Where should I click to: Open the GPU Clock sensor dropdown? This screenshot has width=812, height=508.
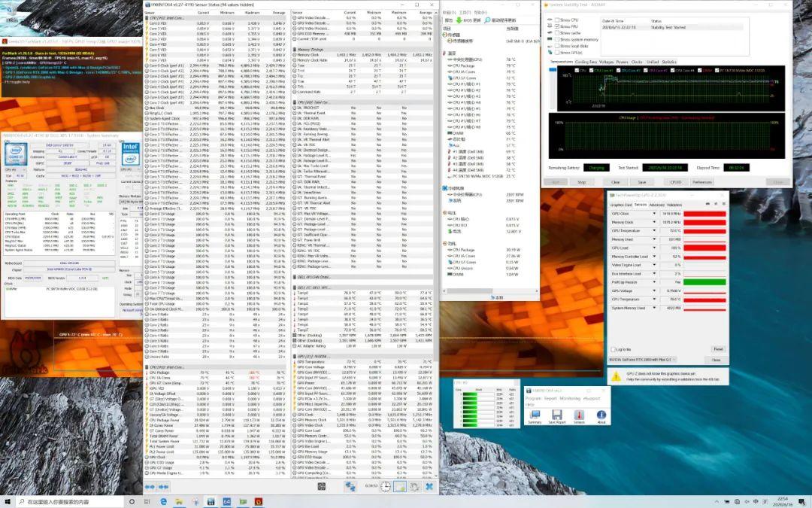[654, 214]
